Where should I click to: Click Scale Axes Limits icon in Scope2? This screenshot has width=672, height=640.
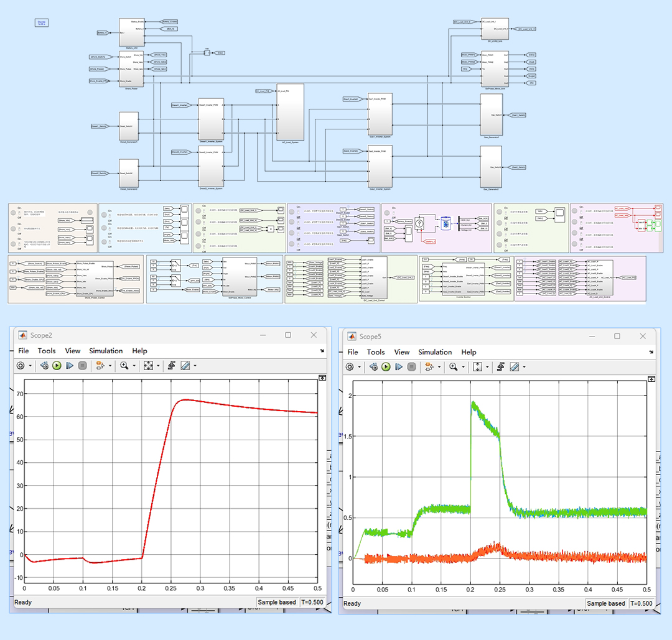coord(148,366)
